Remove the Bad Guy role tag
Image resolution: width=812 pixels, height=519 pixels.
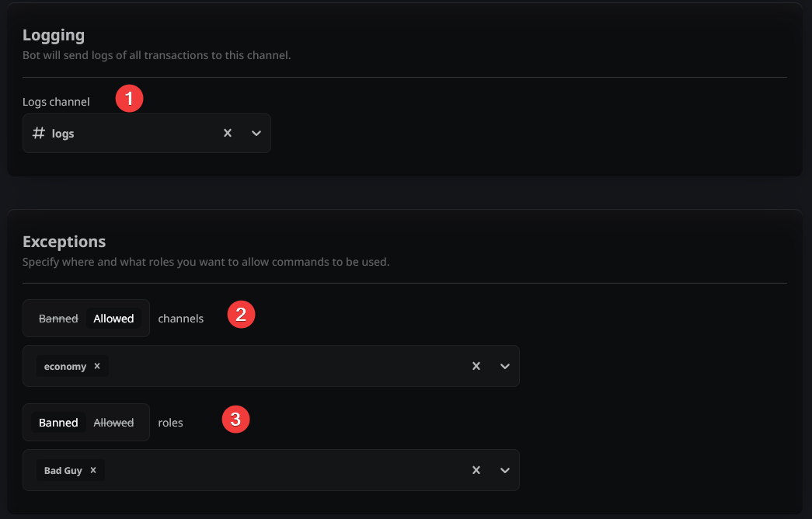pyautogui.click(x=93, y=470)
